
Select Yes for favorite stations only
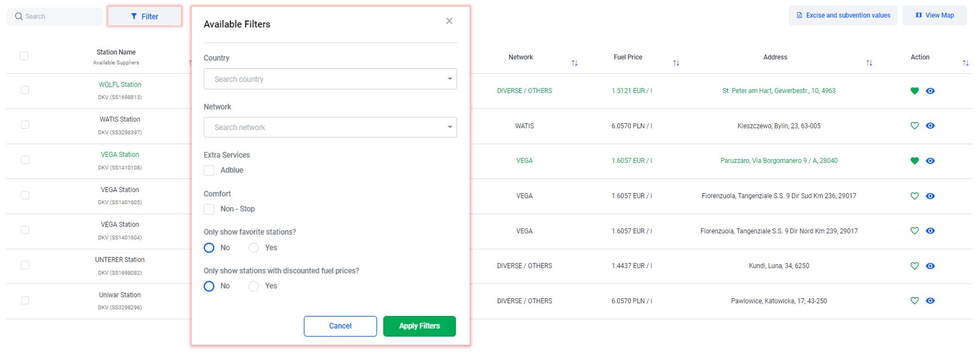click(x=254, y=248)
